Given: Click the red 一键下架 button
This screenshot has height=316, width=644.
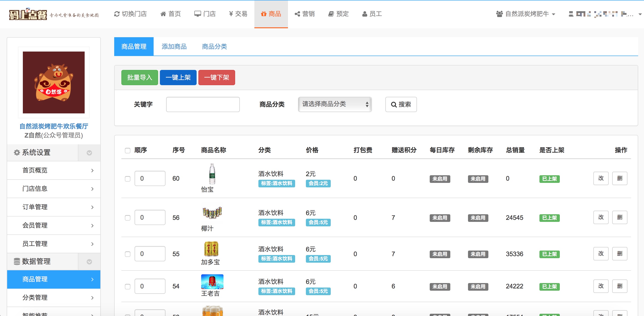Looking at the screenshot, I should (x=217, y=78).
